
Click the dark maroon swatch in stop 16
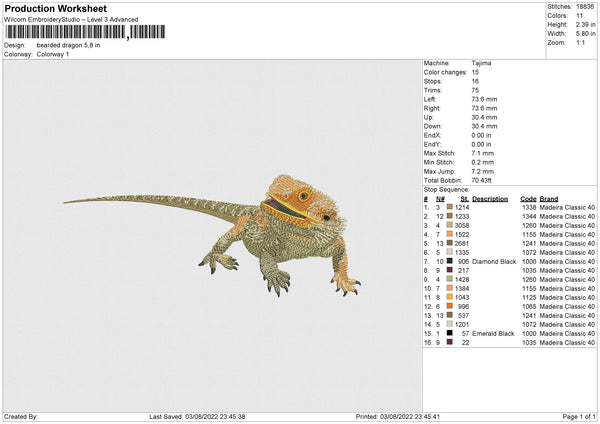click(451, 342)
